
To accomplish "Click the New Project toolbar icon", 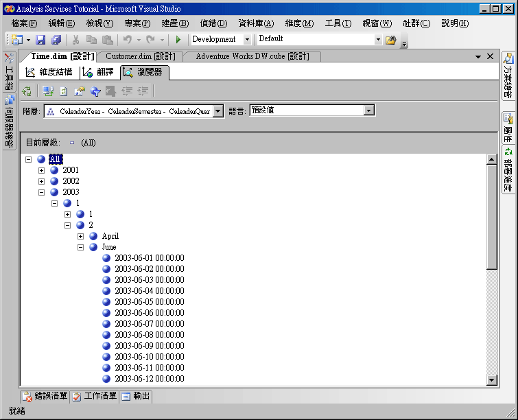I will pyautogui.click(x=17, y=40).
